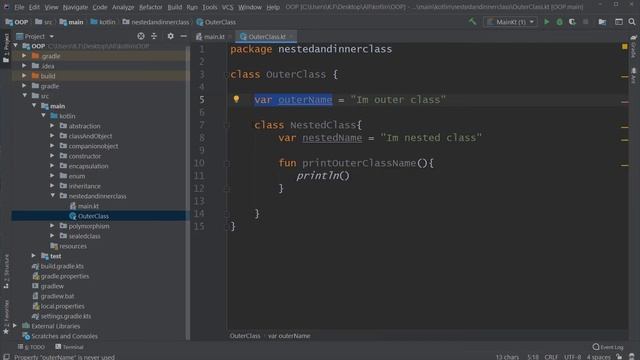Hide the Project panel with minus icon

point(183,36)
